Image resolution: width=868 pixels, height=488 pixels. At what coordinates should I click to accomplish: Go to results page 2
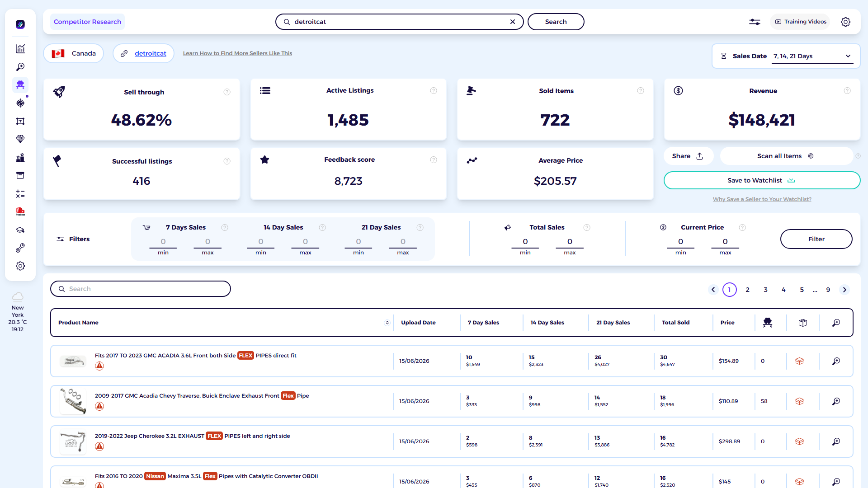coord(748,290)
